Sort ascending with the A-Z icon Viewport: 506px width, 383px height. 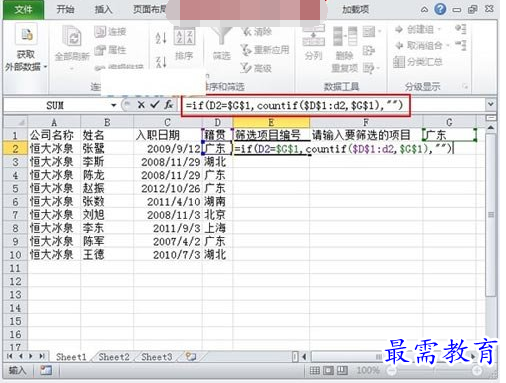pos(161,37)
